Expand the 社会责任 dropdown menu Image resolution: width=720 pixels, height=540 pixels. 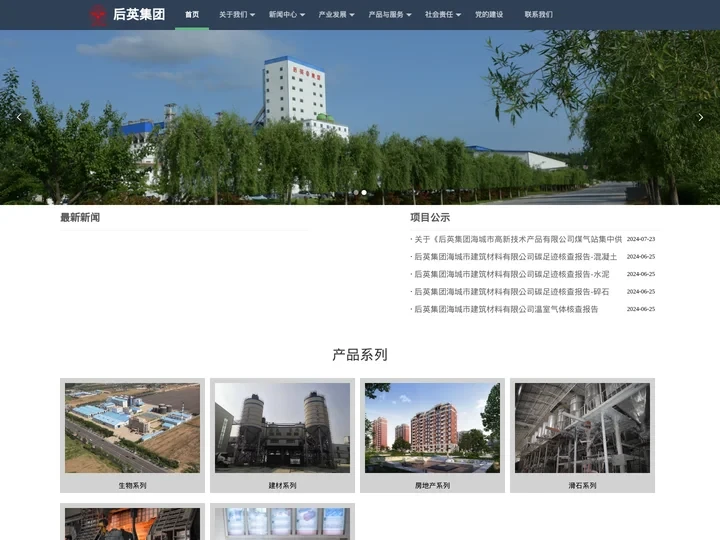click(x=443, y=15)
